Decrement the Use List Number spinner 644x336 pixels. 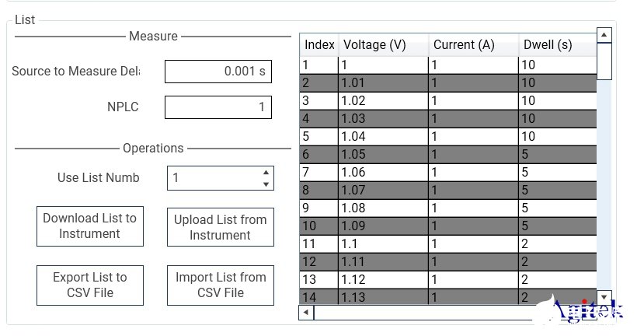(266, 184)
